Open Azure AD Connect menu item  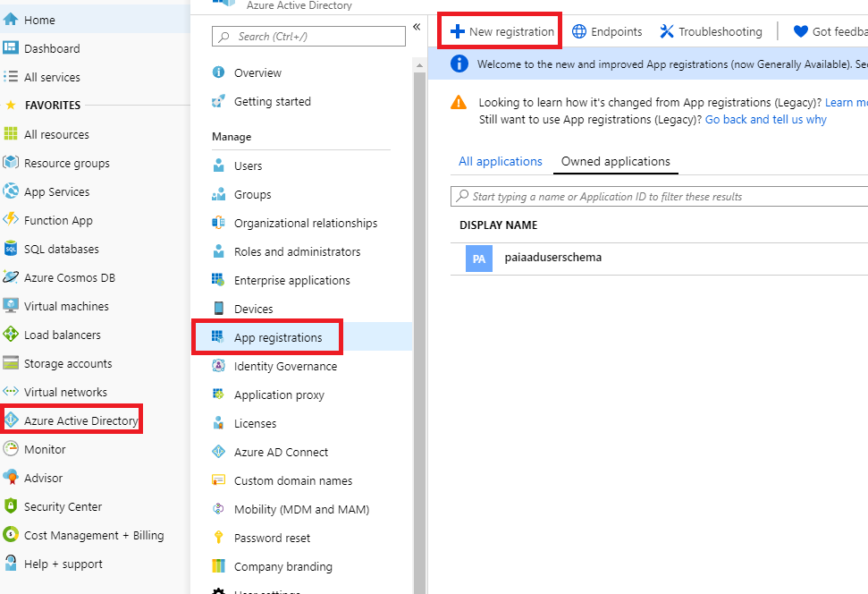301,452
